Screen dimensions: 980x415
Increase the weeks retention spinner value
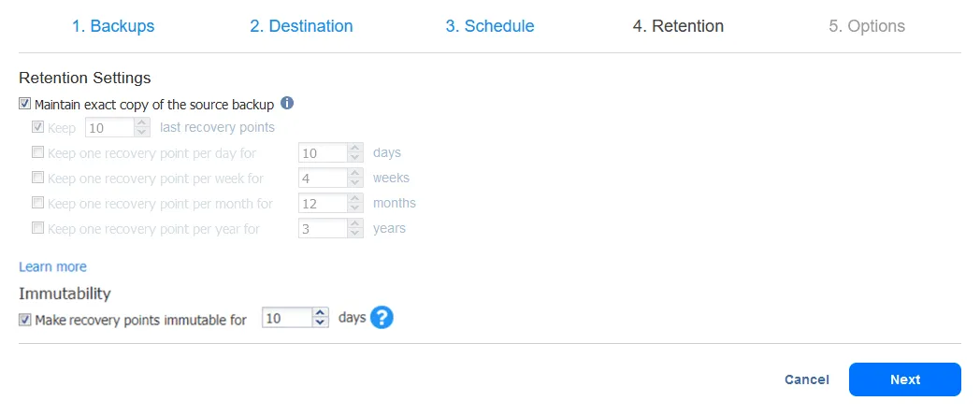(355, 173)
